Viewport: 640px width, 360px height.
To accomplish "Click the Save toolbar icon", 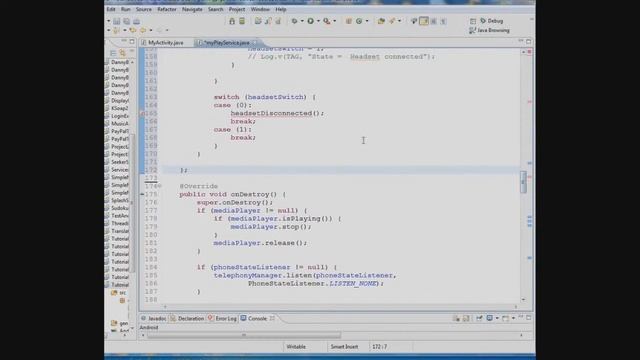I will pos(117,21).
